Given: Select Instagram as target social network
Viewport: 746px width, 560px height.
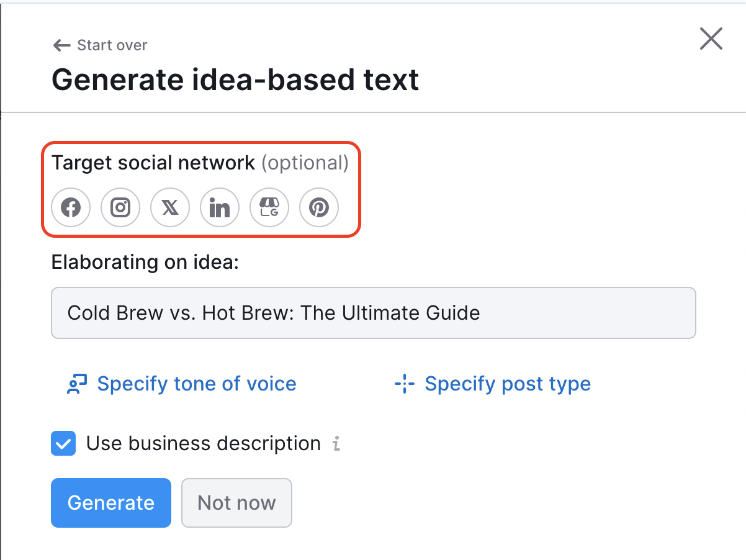Looking at the screenshot, I should [x=120, y=207].
